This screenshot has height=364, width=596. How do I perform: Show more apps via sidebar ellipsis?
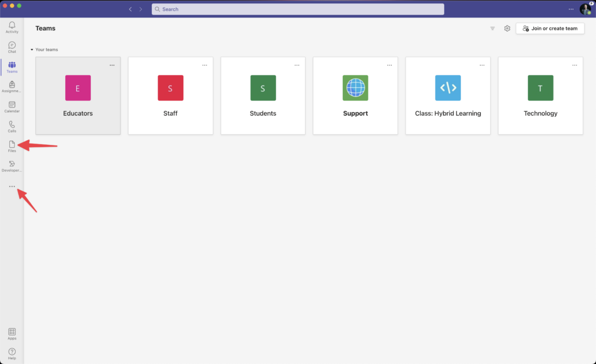coord(12,187)
